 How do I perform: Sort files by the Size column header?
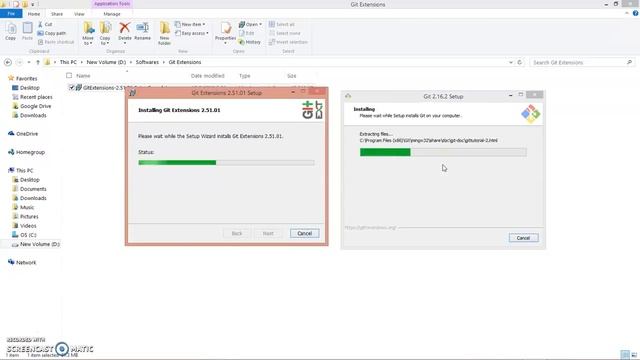(291, 76)
